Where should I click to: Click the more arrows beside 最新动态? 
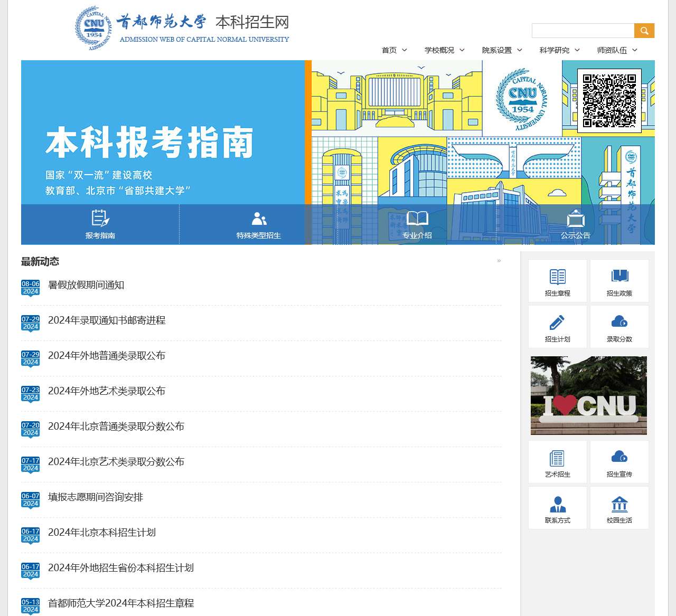coord(499,261)
